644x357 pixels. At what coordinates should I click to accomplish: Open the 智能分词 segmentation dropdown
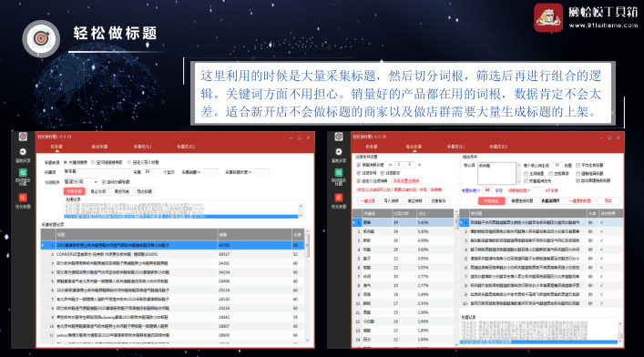[80, 181]
